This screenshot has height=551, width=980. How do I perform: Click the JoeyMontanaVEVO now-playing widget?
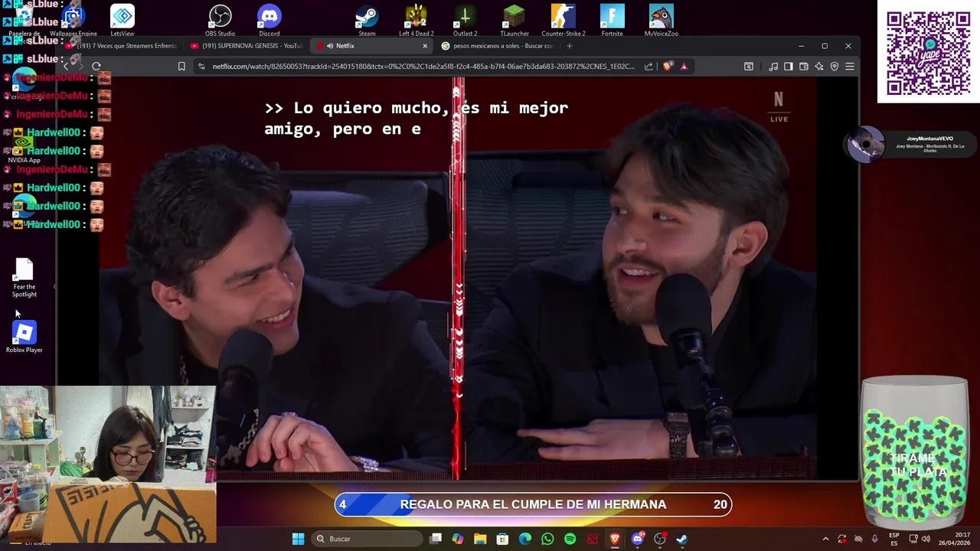pos(911,144)
